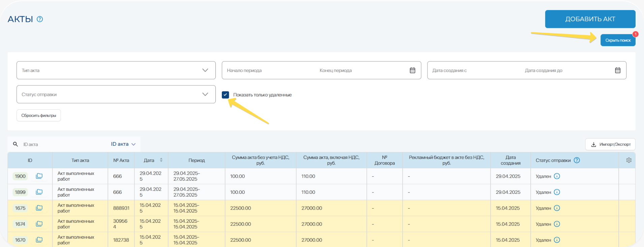Viewport: 644px width, 247px height.
Task: Open table column settings gear
Action: tap(628, 160)
